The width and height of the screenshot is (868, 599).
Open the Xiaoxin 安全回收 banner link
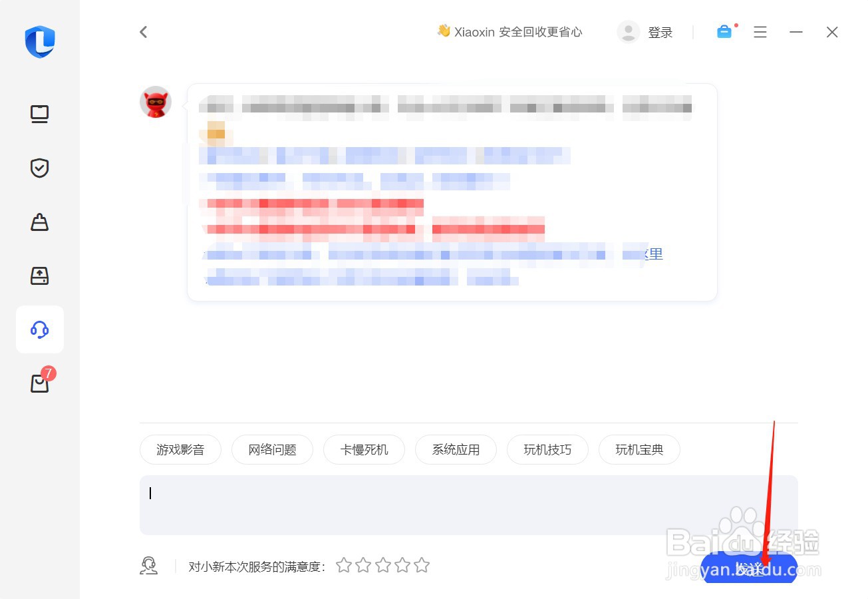511,31
